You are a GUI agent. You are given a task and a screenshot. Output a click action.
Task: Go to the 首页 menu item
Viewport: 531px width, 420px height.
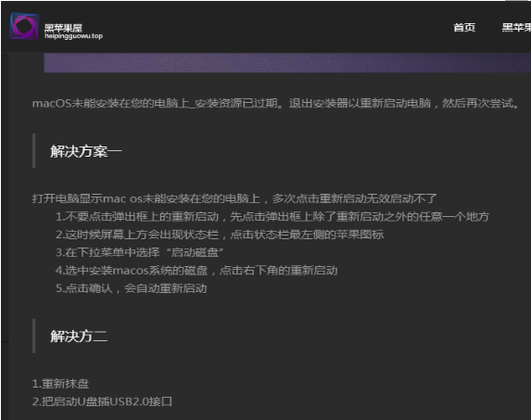[464, 28]
